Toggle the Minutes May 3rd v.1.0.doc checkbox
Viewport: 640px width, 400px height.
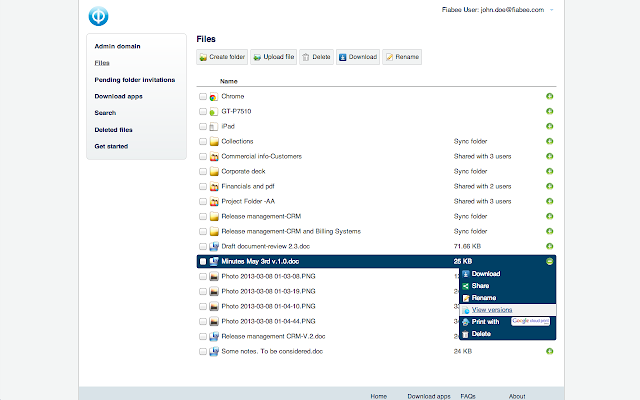203,262
